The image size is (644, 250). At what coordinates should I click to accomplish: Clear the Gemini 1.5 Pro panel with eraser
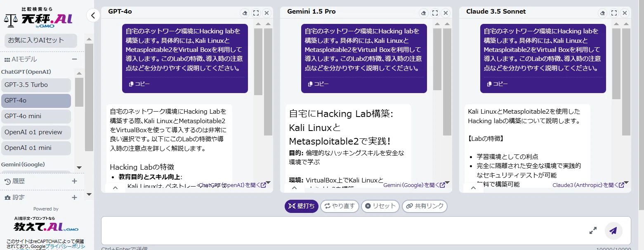tap(424, 13)
